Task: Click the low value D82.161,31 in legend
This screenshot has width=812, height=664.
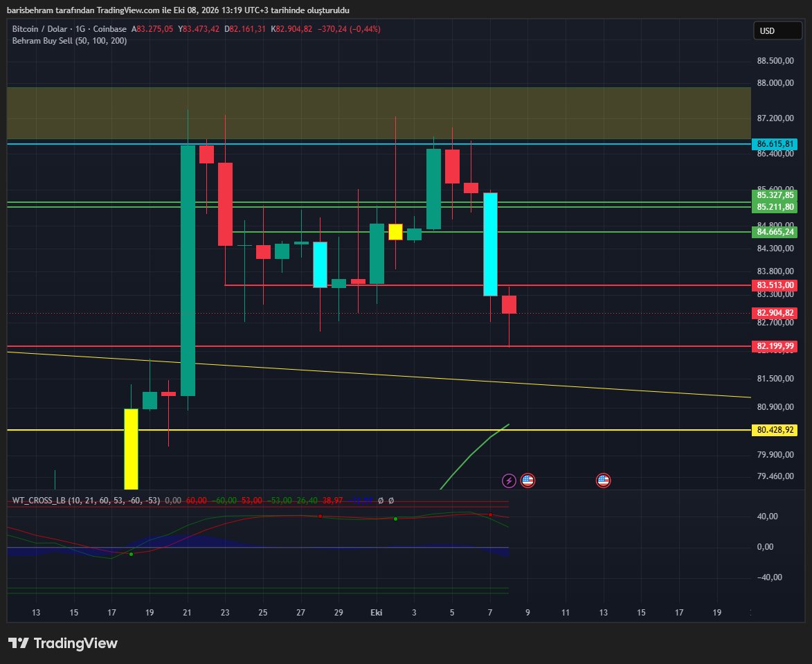Action: point(245,29)
